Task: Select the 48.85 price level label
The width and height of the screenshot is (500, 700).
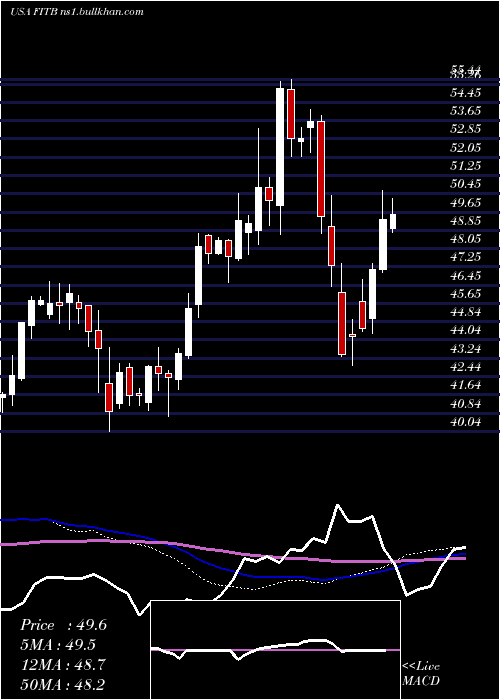Action: tap(465, 221)
